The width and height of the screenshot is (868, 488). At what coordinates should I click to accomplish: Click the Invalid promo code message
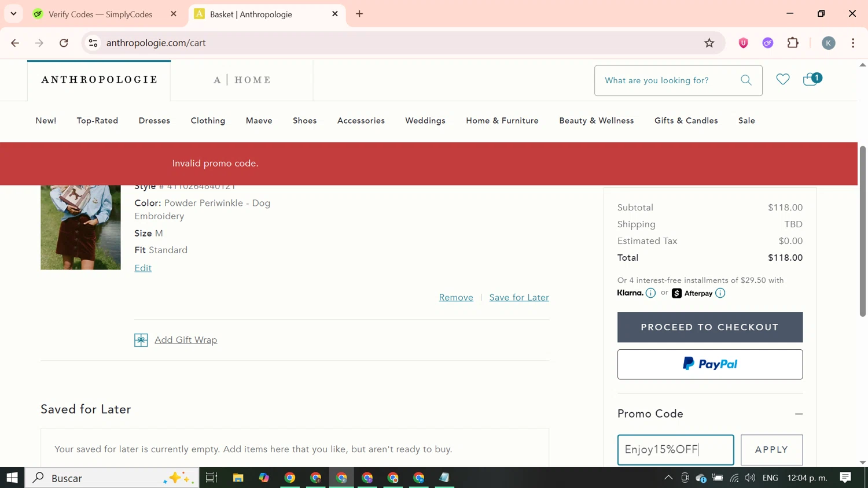click(215, 164)
